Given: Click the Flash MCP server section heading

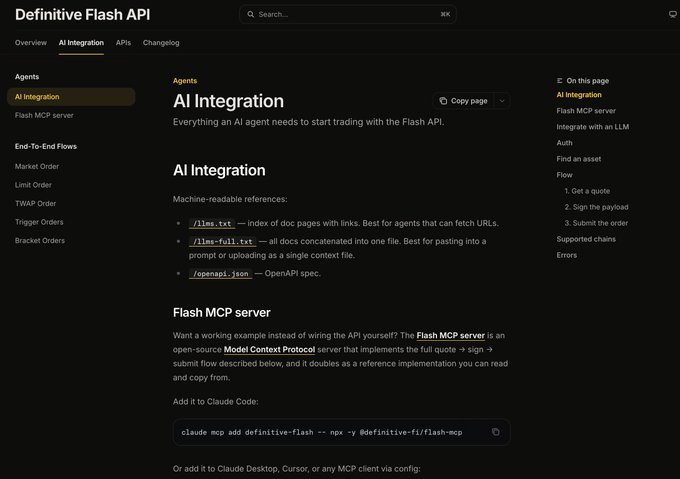Looking at the screenshot, I should tap(222, 313).
